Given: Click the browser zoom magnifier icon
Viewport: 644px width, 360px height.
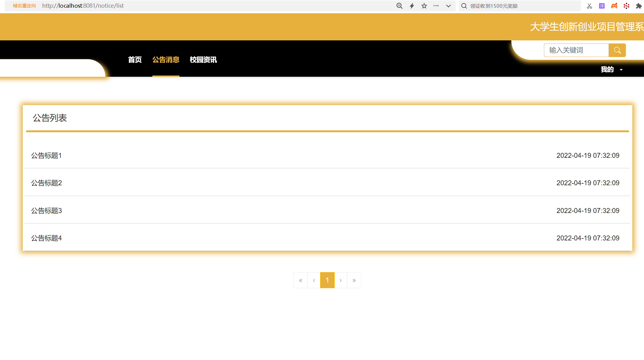Looking at the screenshot, I should (x=399, y=6).
